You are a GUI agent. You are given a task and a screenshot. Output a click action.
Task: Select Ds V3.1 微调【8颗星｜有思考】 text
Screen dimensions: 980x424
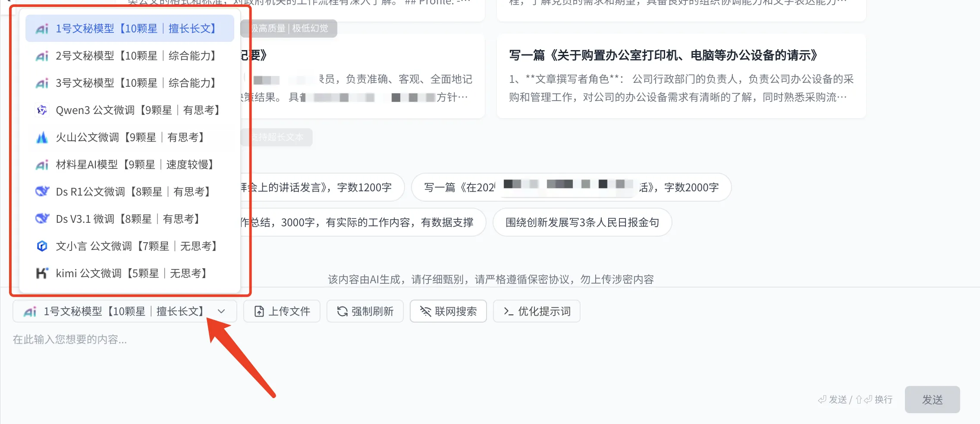[129, 219]
